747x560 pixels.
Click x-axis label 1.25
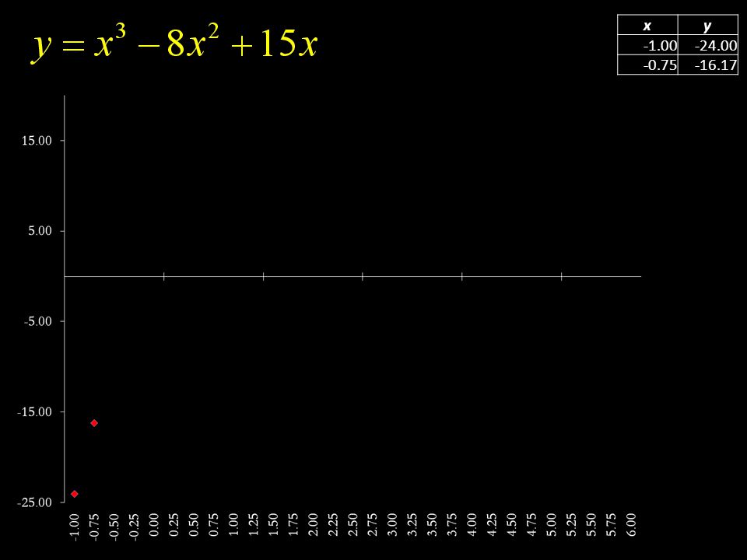pos(253,524)
